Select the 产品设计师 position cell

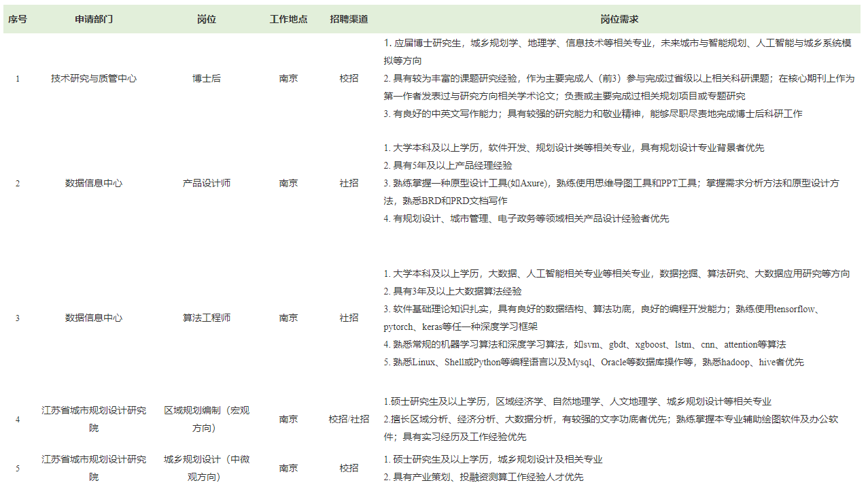coord(207,183)
